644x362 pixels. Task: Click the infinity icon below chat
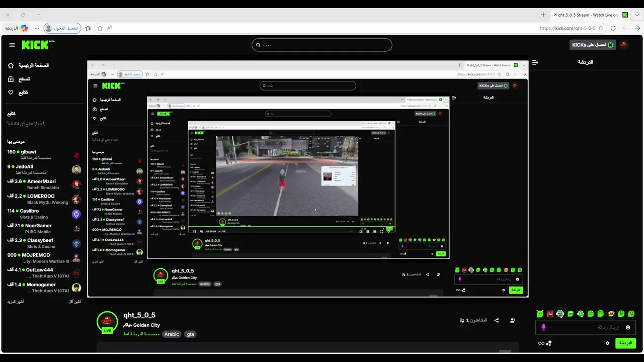coord(541,343)
